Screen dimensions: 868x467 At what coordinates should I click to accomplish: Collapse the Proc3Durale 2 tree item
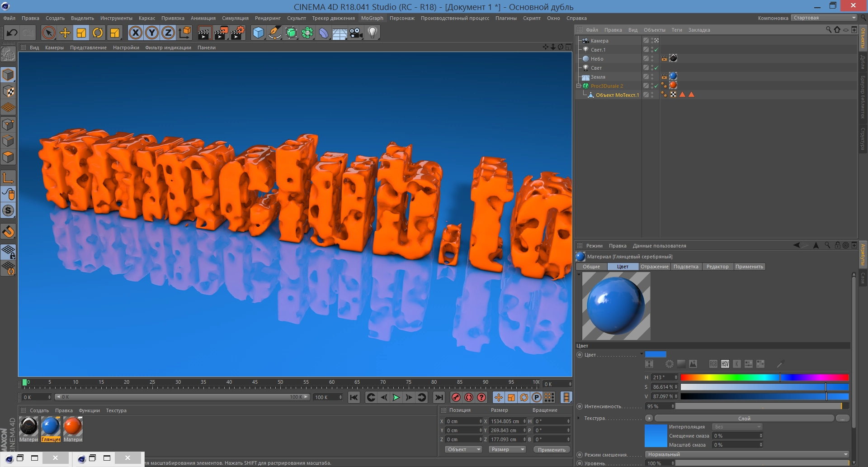578,86
